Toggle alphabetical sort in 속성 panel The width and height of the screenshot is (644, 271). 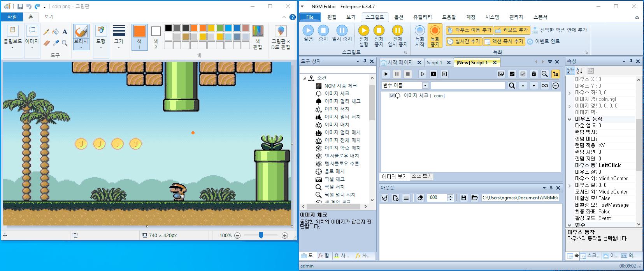click(579, 70)
